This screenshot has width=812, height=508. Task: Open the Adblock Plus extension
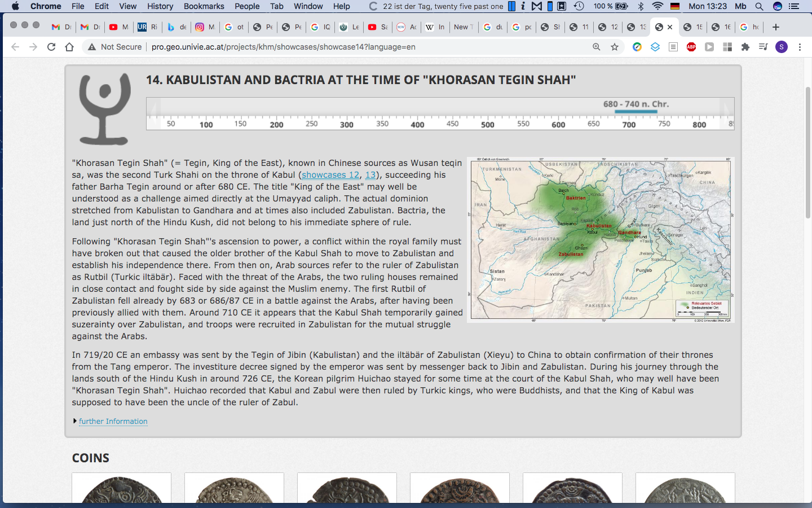click(691, 47)
